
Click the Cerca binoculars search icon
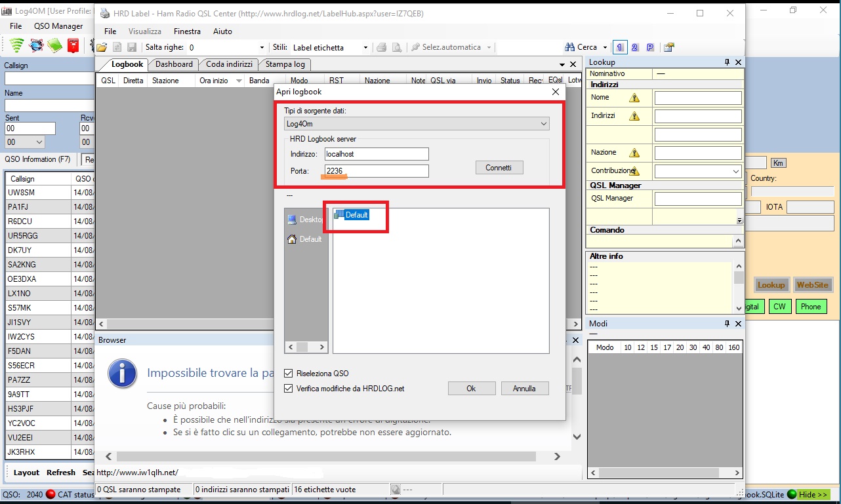(569, 47)
